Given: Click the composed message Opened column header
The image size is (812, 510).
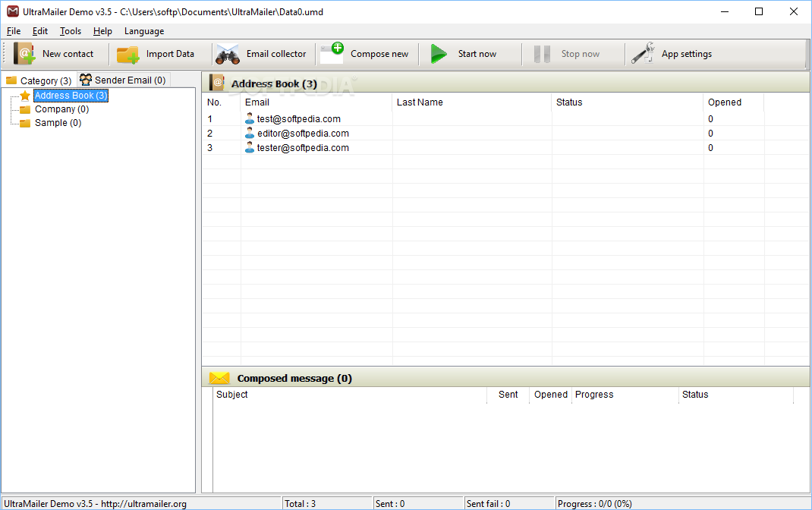Looking at the screenshot, I should [x=550, y=395].
